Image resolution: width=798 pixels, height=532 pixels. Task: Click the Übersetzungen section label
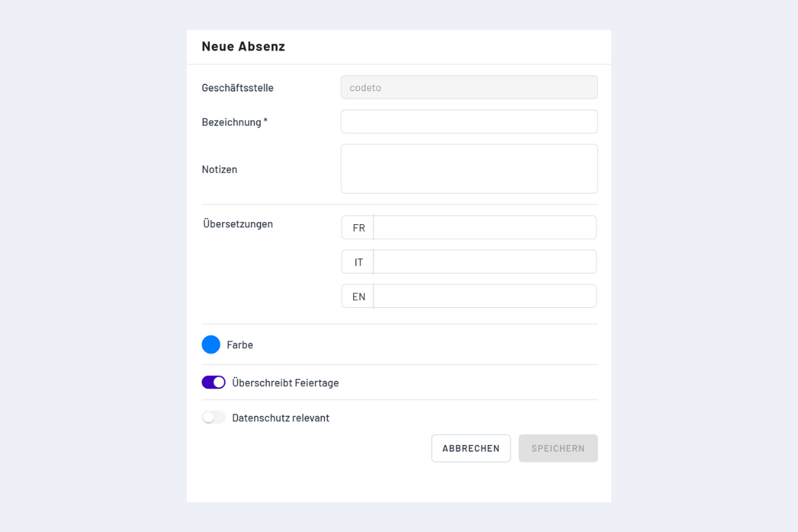pyautogui.click(x=238, y=224)
